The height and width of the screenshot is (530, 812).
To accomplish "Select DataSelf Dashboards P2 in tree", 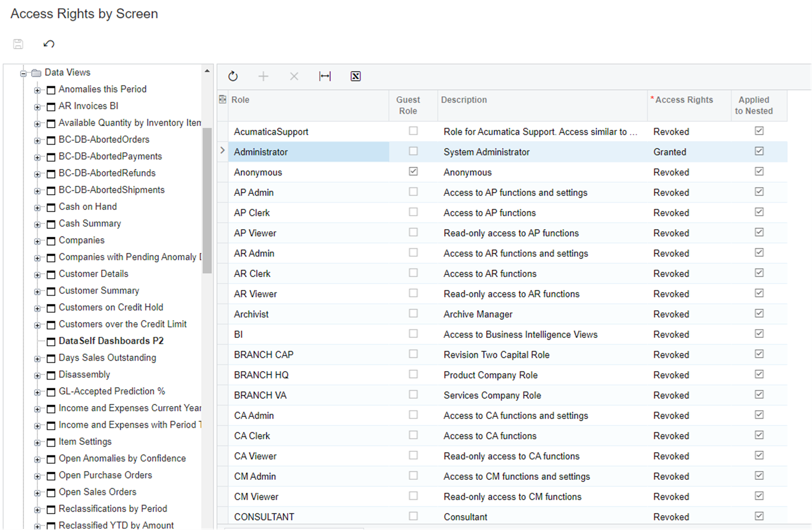I will 111,341.
